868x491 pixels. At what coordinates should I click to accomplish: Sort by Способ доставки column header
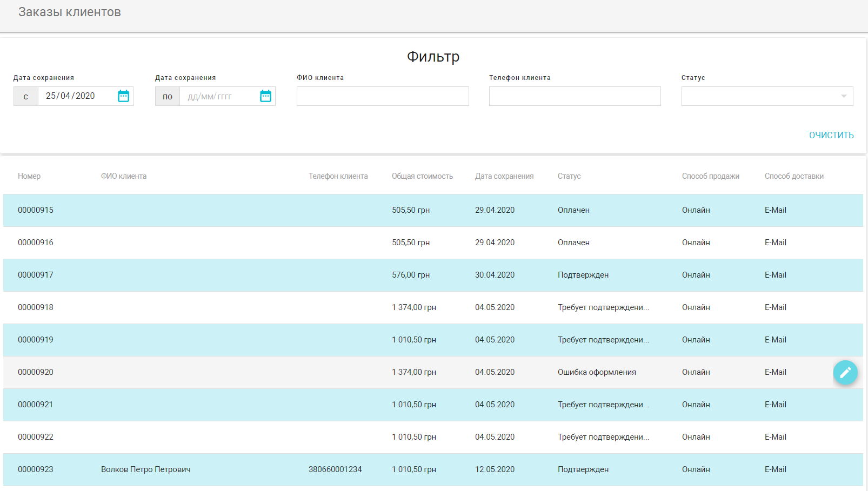coord(794,176)
